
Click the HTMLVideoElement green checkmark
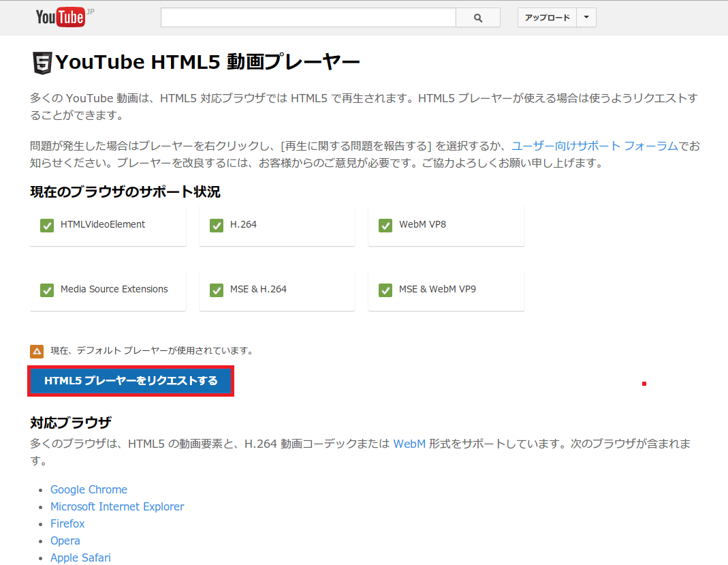47,226
